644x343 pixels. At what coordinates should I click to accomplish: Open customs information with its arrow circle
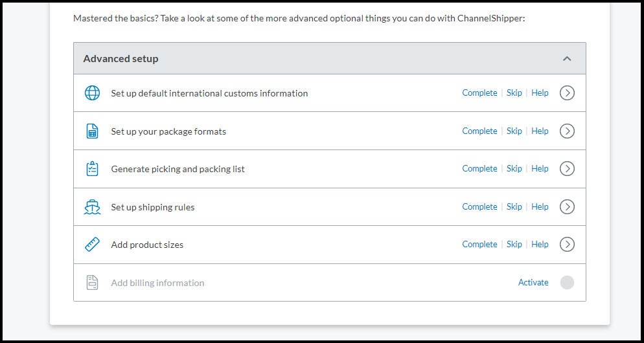pos(567,93)
